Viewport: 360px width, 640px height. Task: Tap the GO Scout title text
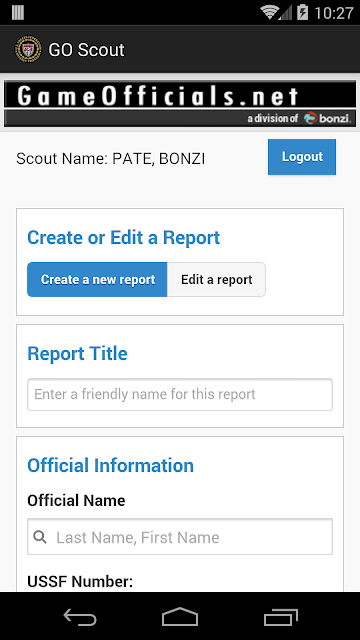pyautogui.click(x=86, y=50)
